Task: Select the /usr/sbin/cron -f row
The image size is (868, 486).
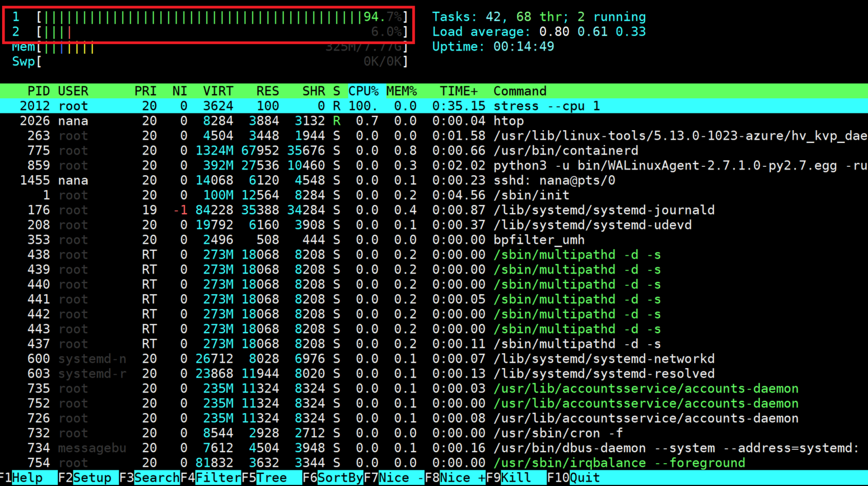Action: (434, 433)
